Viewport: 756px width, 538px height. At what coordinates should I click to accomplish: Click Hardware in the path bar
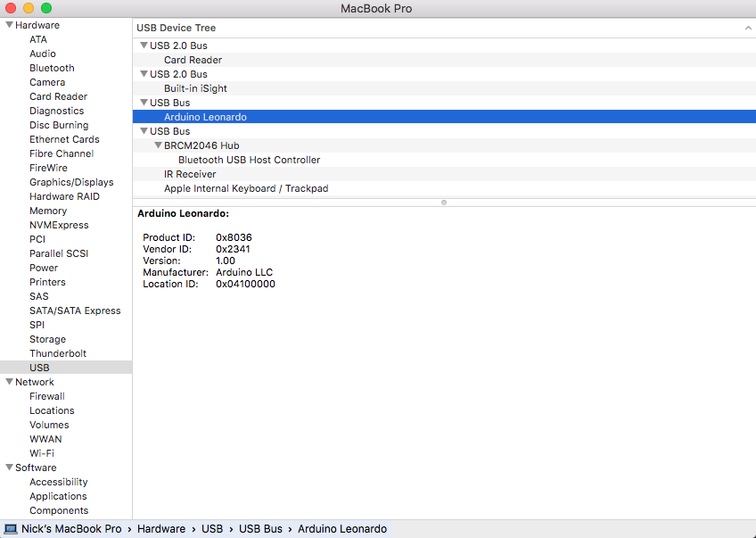[x=161, y=529]
